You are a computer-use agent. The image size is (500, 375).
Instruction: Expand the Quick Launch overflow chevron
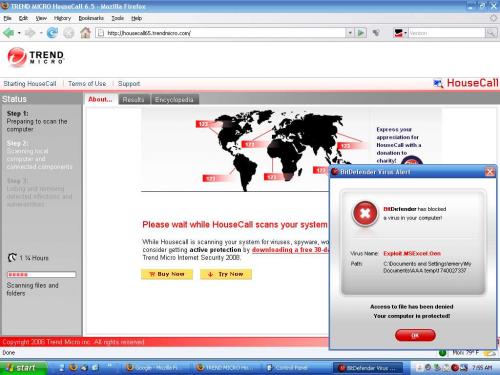[x=109, y=366]
